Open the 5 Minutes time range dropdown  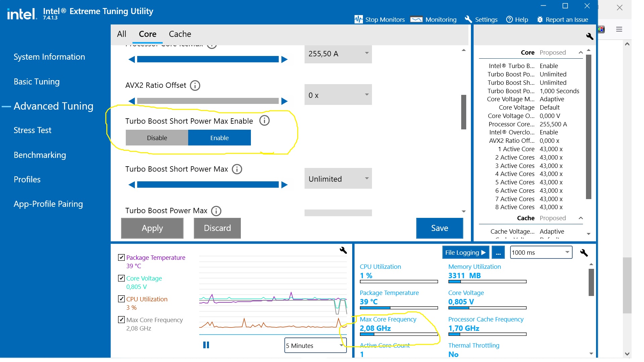coord(315,346)
